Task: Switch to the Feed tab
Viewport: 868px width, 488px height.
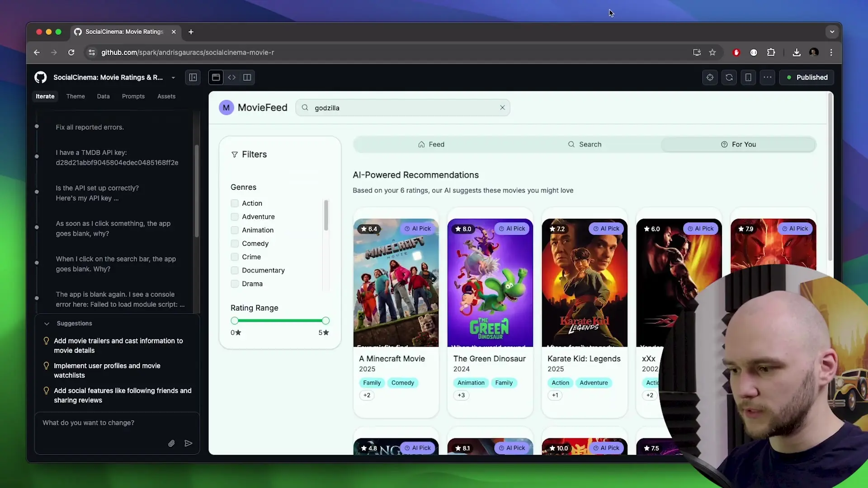Action: (431, 145)
